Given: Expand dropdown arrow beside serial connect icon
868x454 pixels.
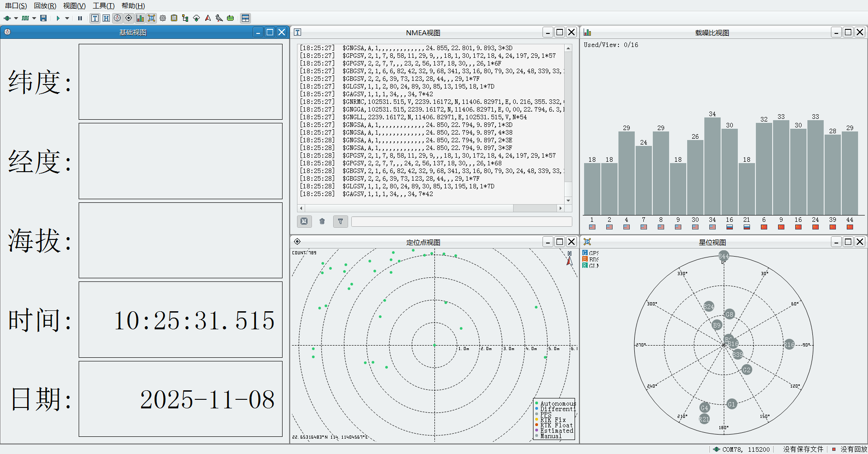Looking at the screenshot, I should [x=16, y=19].
